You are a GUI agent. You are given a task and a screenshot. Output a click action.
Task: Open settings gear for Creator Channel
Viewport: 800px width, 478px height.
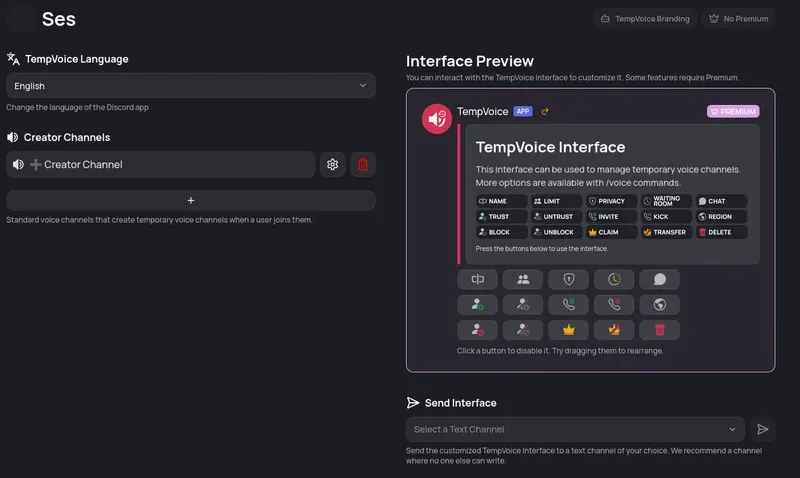[333, 164]
